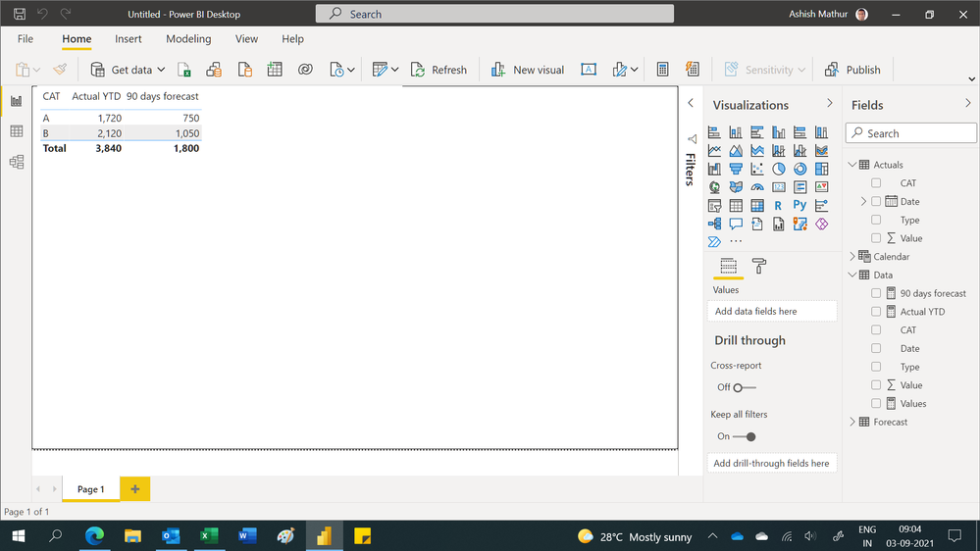The width and height of the screenshot is (980, 551).
Task: Switch to Data view in left sidebar
Action: click(x=17, y=131)
